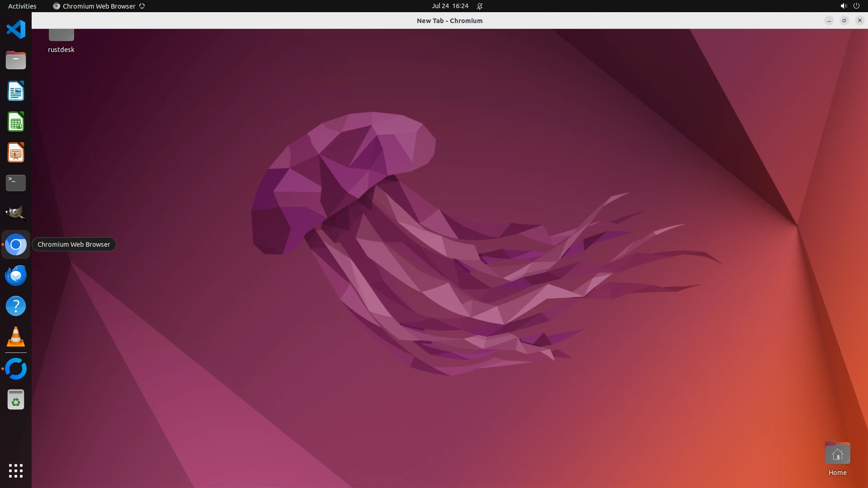Open the Terminal dock icon
This screenshot has height=488, width=868.
16,183
